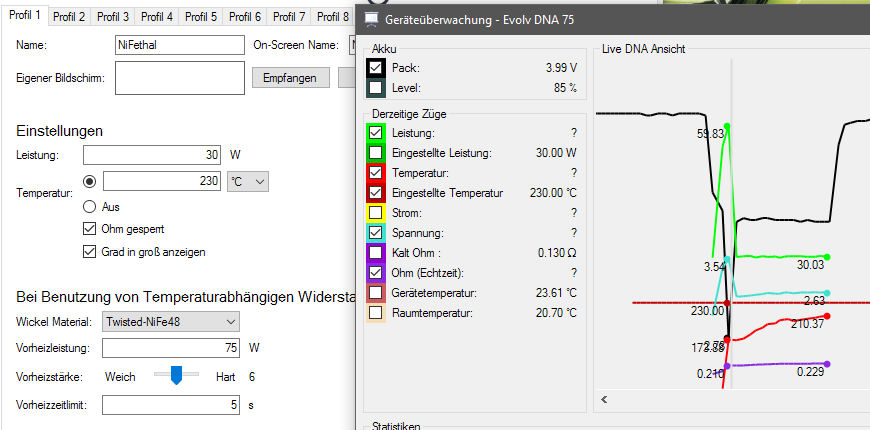Uncheck the green Leistung trace checkbox
This screenshot has width=870, height=430.
tap(376, 133)
